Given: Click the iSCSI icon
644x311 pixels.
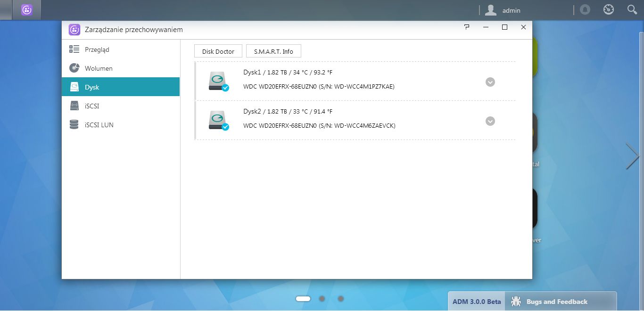Looking at the screenshot, I should tap(74, 106).
